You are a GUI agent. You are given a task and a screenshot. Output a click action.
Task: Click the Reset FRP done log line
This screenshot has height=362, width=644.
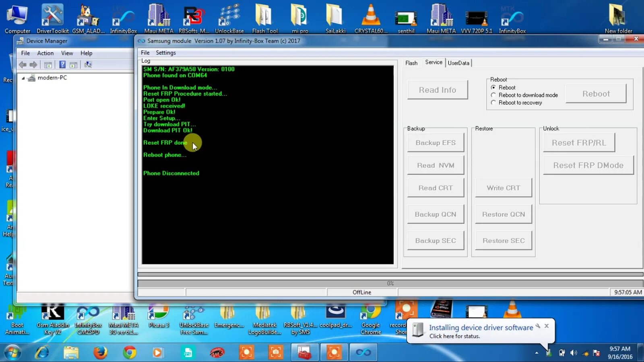click(165, 143)
